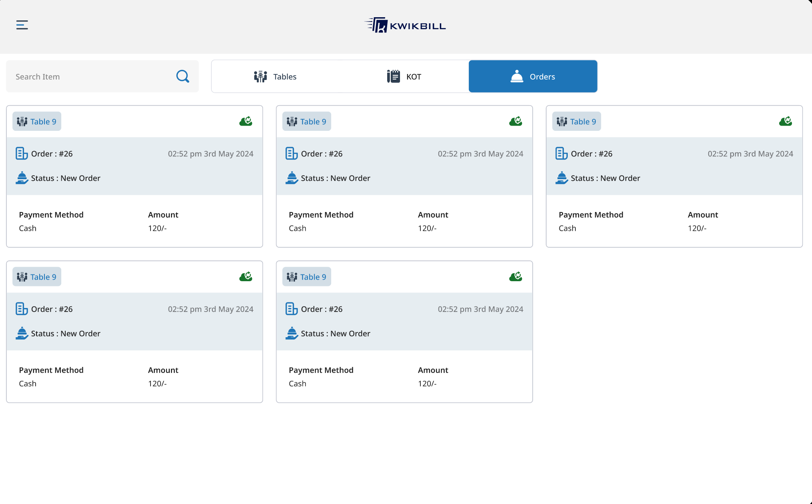812x504 pixels.
Task: Click the Orders tab's cloche icon
Action: coord(517,76)
